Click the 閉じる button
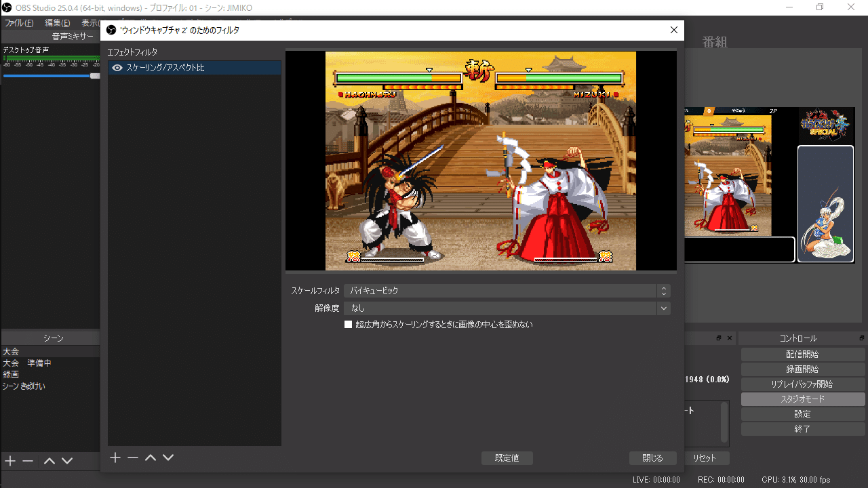Image resolution: width=868 pixels, height=488 pixels. point(652,458)
